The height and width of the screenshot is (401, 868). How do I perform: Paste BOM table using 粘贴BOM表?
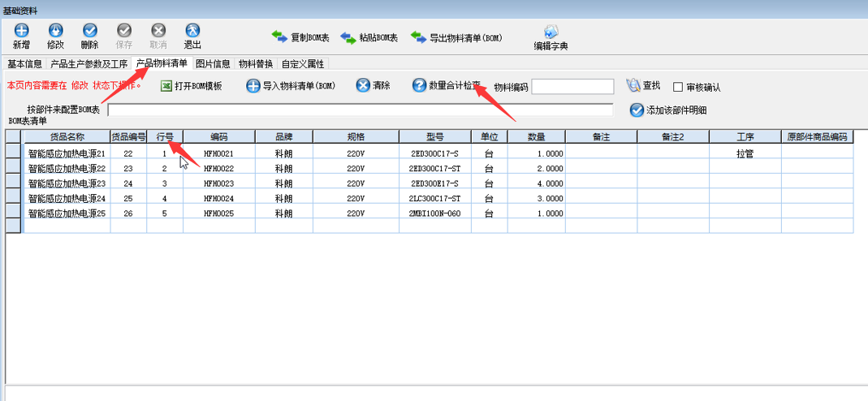click(x=369, y=37)
